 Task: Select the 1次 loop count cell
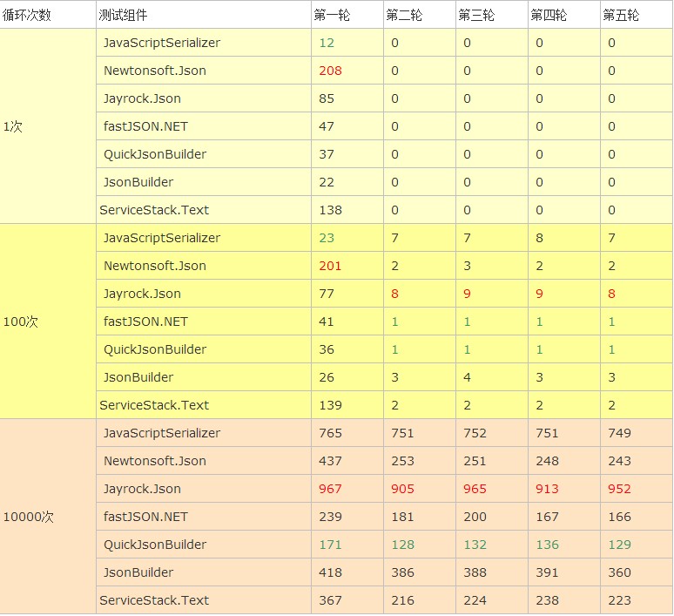(x=48, y=126)
